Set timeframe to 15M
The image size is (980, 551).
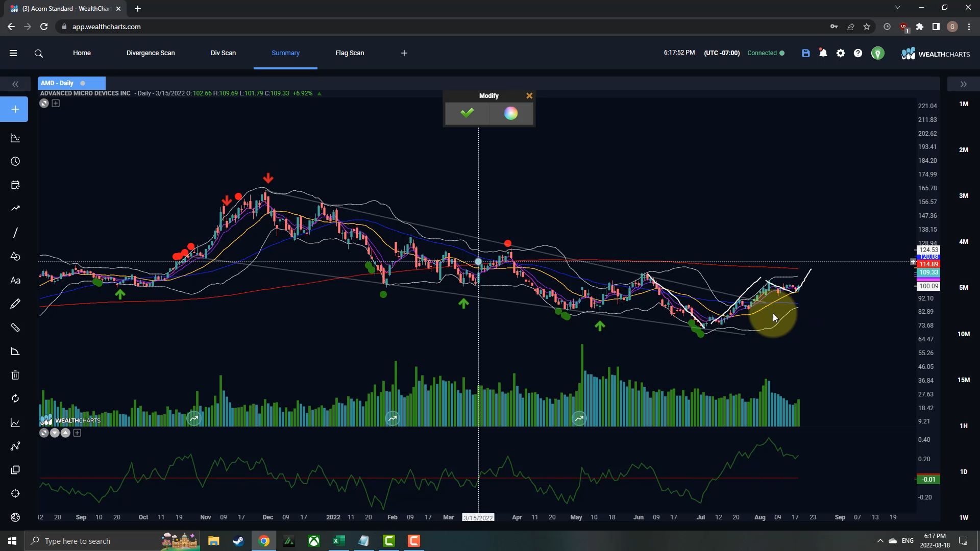(963, 380)
